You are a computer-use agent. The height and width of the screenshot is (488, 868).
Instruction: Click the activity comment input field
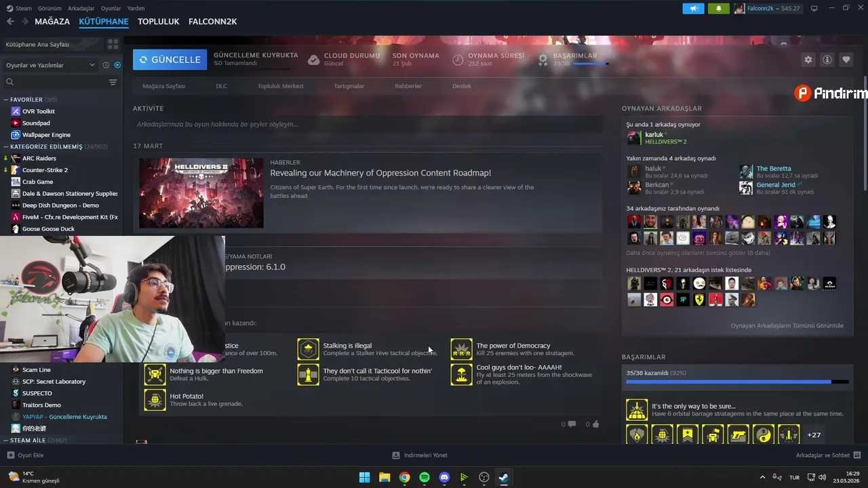tap(367, 124)
